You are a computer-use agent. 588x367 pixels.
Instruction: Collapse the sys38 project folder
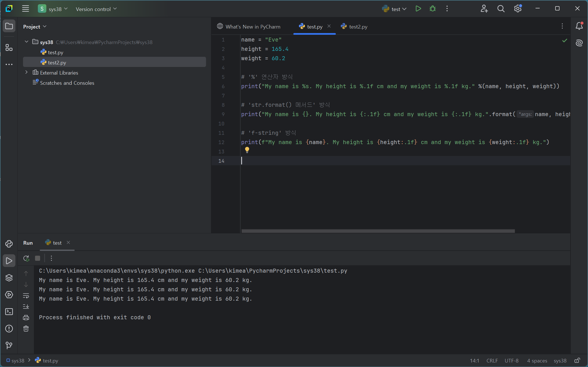[x=27, y=42]
